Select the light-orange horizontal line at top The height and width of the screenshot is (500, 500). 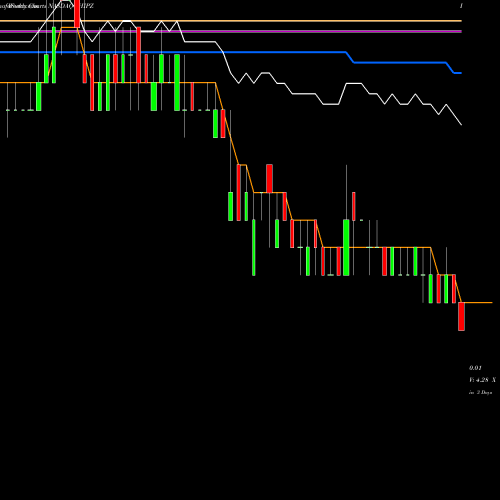pos(231,21)
